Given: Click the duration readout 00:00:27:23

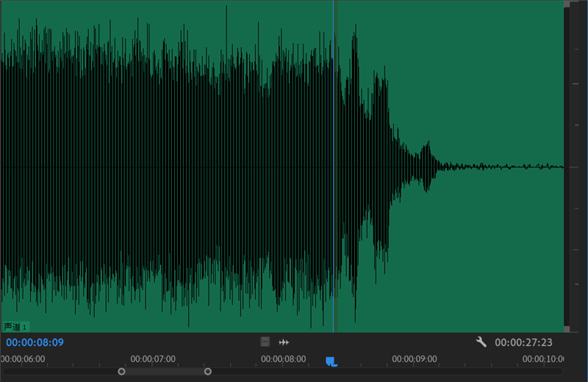Looking at the screenshot, I should point(523,342).
